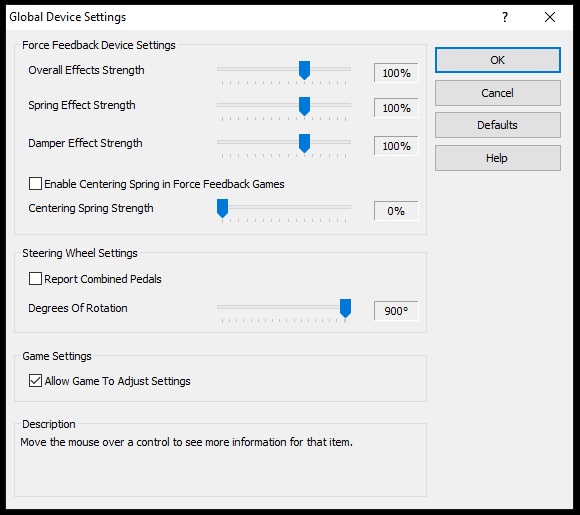Image resolution: width=580 pixels, height=515 pixels.
Task: Close the Global Device Settings dialog
Action: [x=550, y=17]
